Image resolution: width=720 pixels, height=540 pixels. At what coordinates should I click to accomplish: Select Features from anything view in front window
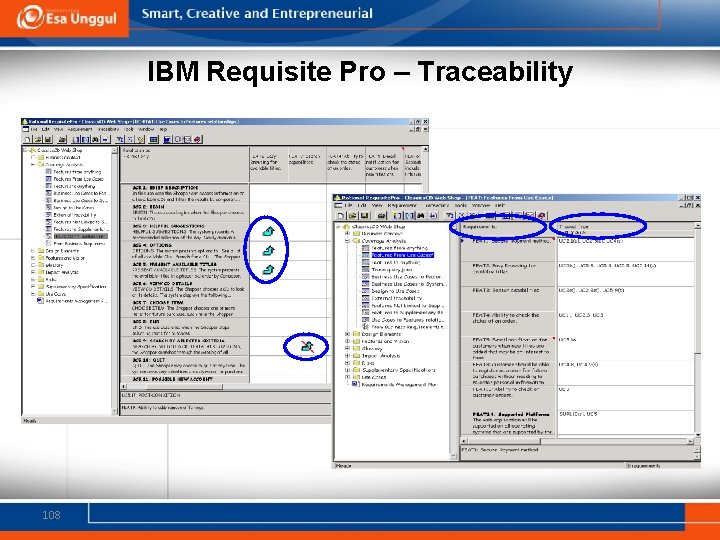399,248
